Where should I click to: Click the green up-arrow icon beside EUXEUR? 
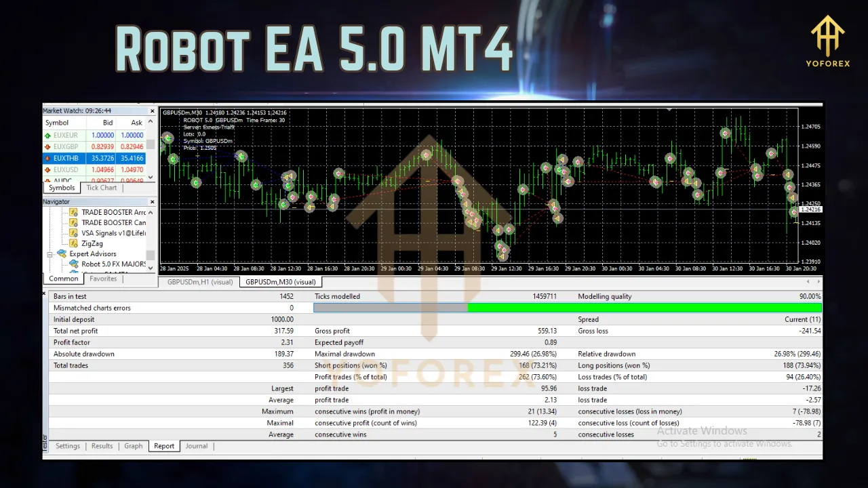[x=48, y=135]
